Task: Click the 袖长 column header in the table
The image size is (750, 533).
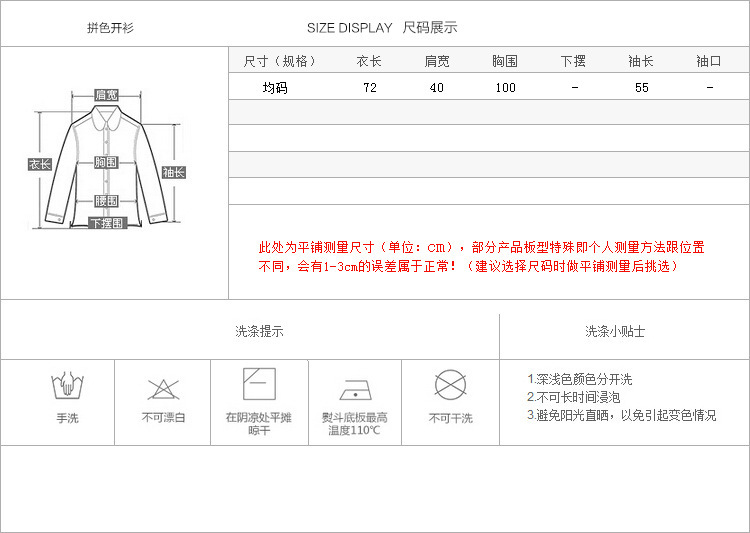Action: pos(640,61)
